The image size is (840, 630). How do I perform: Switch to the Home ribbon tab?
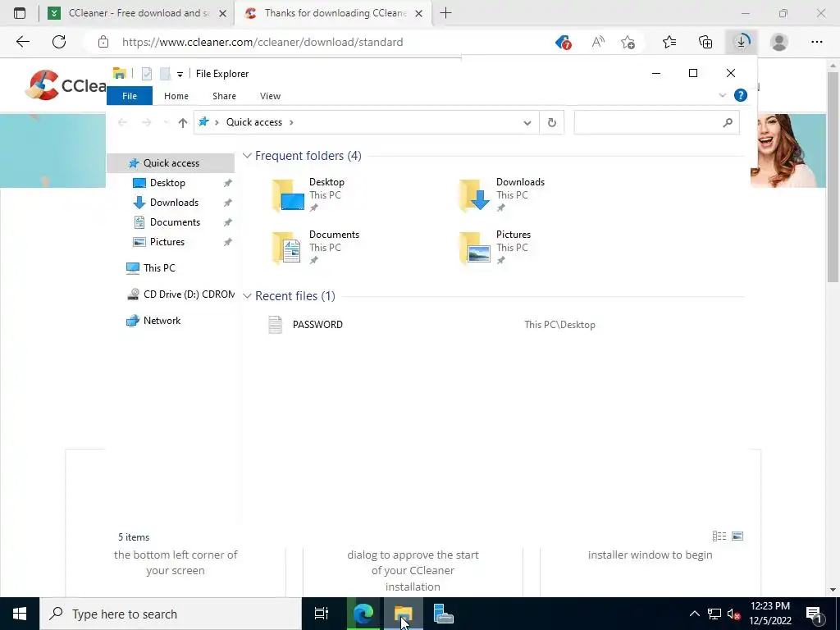coord(176,96)
